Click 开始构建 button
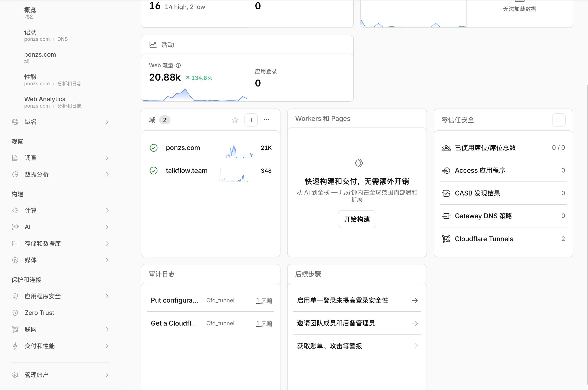588x390 pixels. 357,219
